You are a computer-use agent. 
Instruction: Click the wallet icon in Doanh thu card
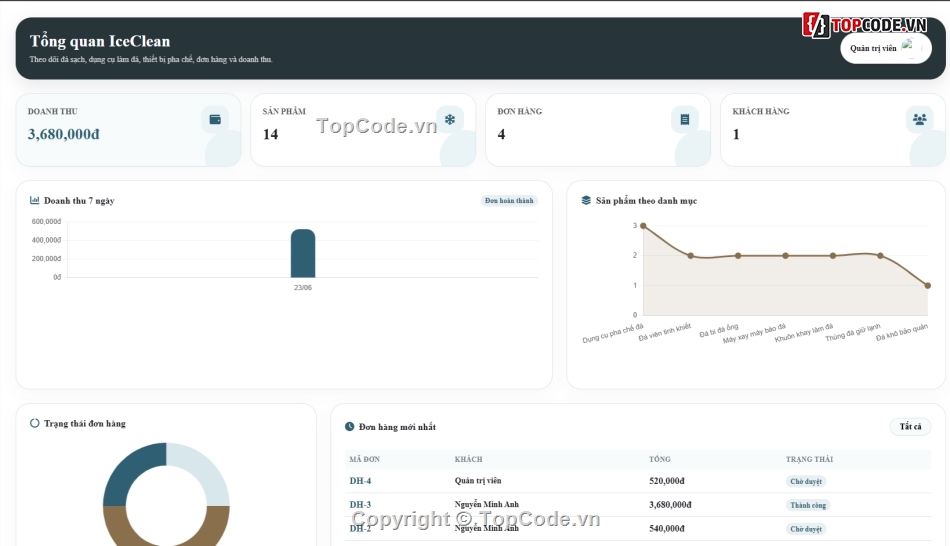point(215,119)
